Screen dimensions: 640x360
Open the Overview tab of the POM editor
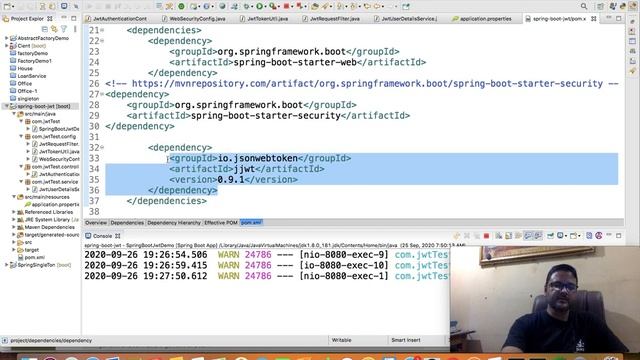pos(96,223)
